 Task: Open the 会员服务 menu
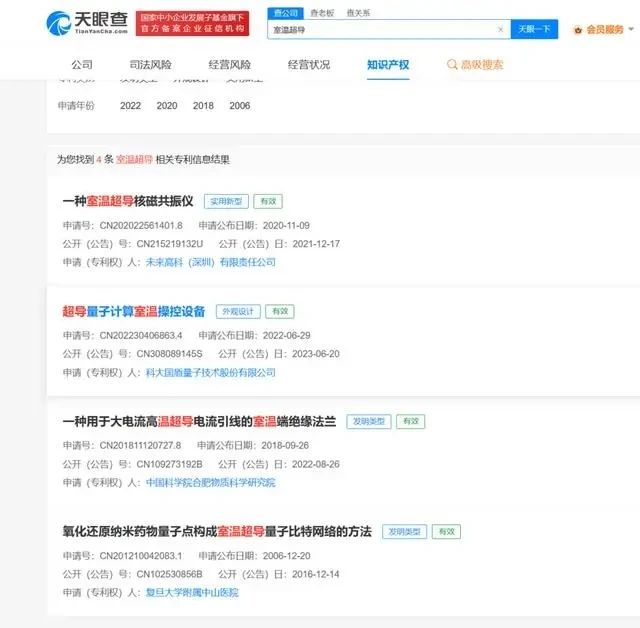coord(604,29)
